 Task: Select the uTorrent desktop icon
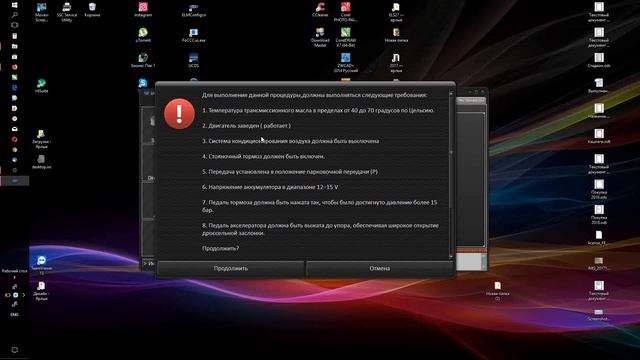click(143, 35)
